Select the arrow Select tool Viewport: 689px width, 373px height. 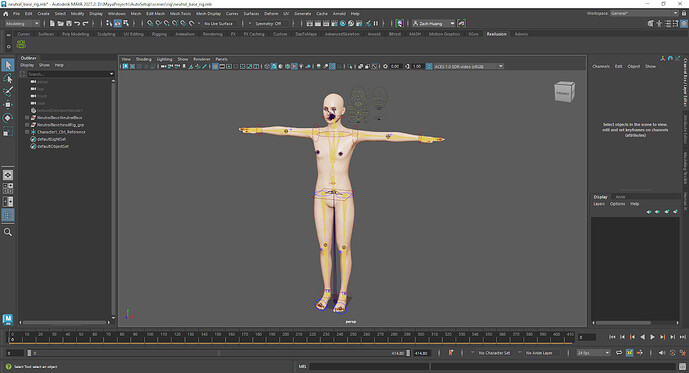click(8, 65)
